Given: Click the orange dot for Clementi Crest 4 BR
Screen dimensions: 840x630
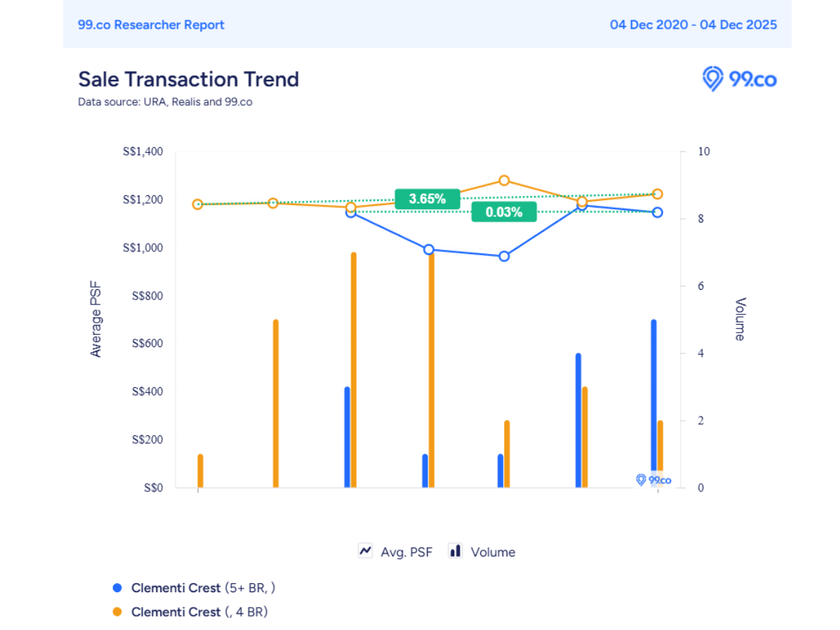Looking at the screenshot, I should tap(117, 612).
